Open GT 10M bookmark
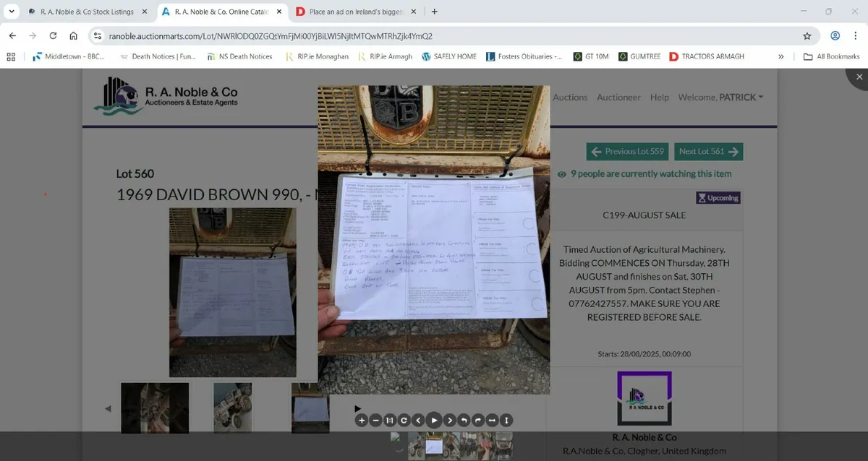The image size is (868, 461). click(x=591, y=56)
